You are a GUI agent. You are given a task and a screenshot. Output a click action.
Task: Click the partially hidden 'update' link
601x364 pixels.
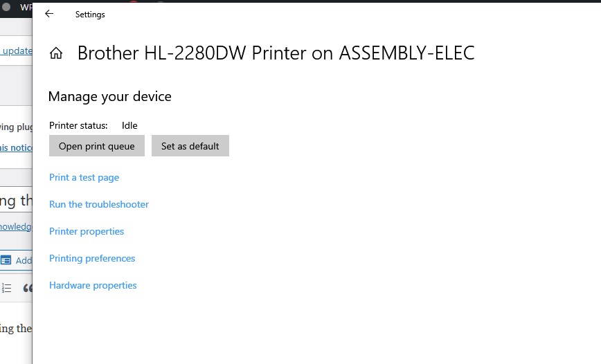point(17,51)
